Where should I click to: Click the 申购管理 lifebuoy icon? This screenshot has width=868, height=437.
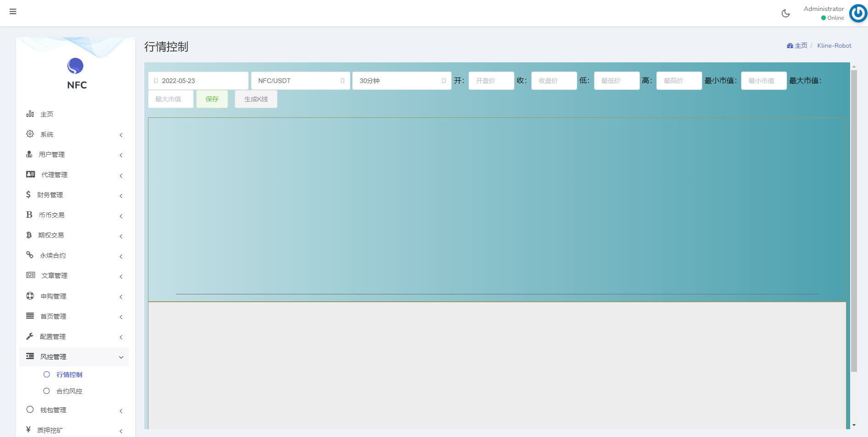pos(30,296)
